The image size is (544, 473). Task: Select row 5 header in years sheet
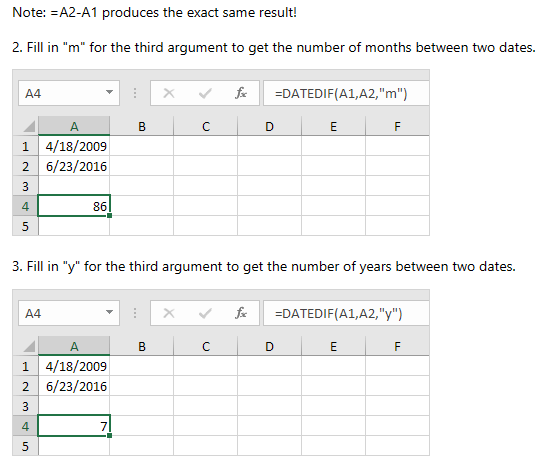click(25, 446)
